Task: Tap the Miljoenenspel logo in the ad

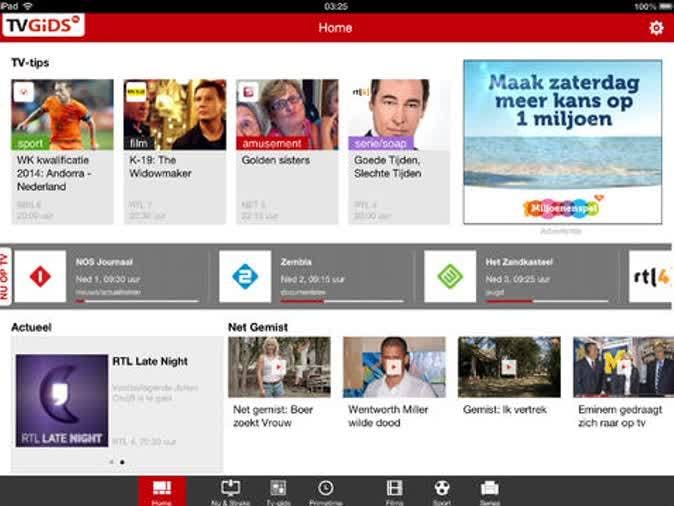Action: pyautogui.click(x=563, y=207)
